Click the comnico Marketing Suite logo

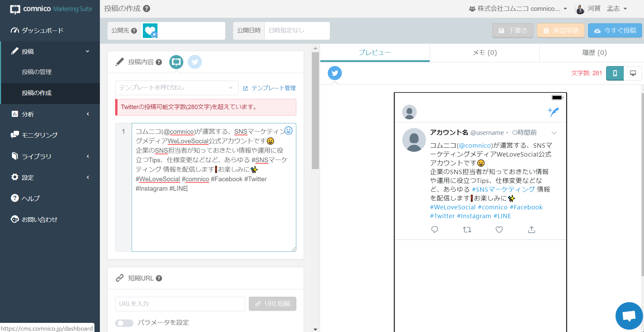pyautogui.click(x=51, y=9)
